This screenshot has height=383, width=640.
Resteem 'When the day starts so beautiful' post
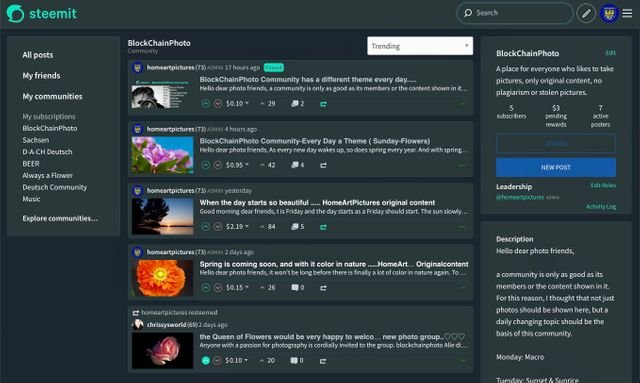[x=323, y=227]
